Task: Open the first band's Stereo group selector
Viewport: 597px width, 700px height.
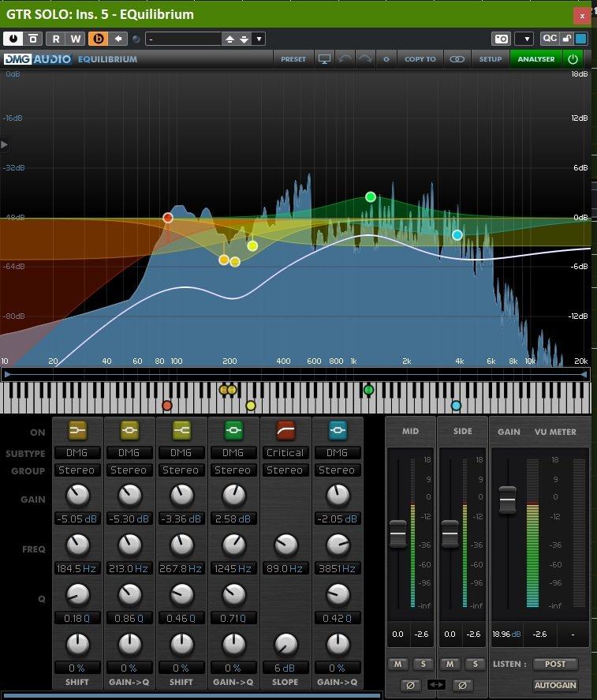Action: click(x=77, y=470)
